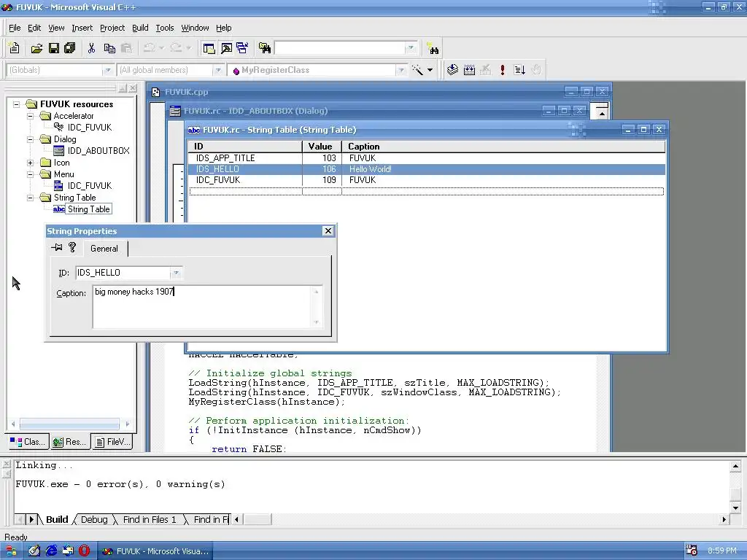
Task: Open the Find text combo dropdown arrow
Action: 411,48
